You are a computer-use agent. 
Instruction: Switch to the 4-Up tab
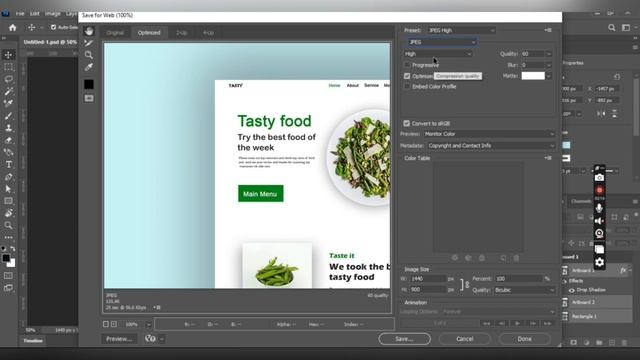[209, 33]
